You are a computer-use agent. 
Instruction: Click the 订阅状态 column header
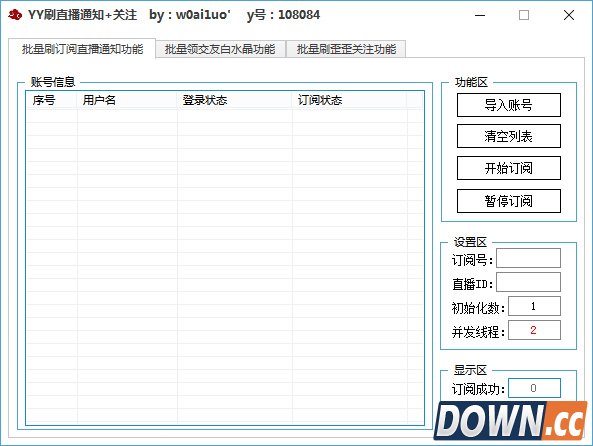pos(350,100)
